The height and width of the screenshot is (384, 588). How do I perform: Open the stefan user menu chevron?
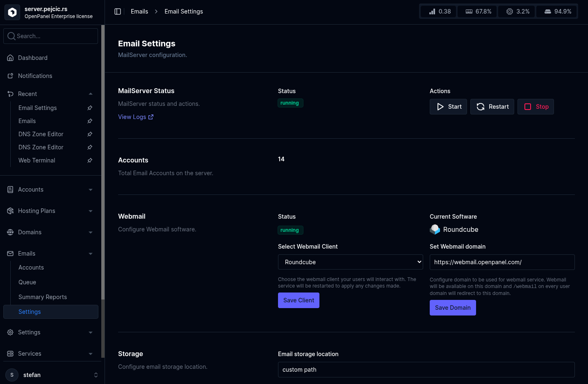[96, 375]
